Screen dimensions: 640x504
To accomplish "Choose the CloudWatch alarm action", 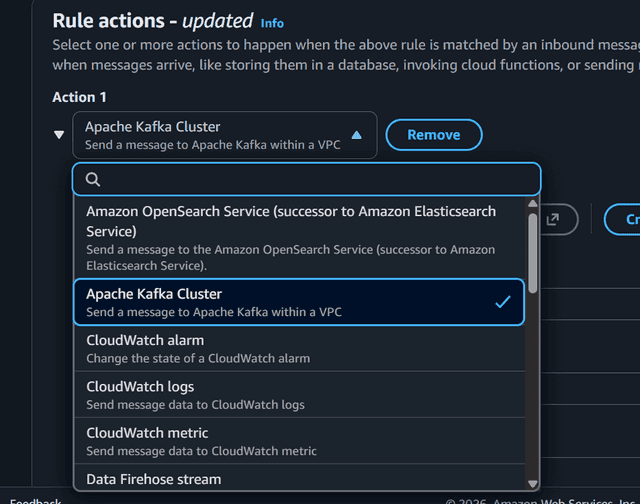I will pos(299,349).
